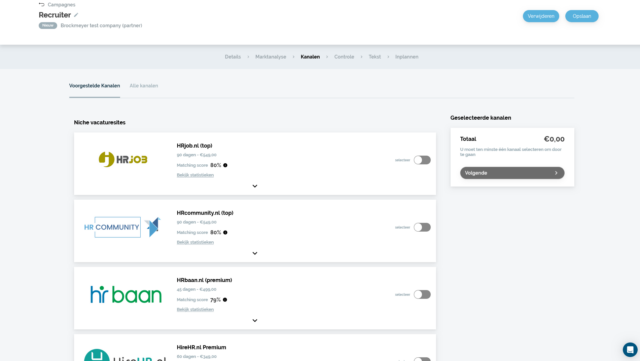Edit campaign name with pencil icon
This screenshot has width=640, height=361.
pos(76,15)
